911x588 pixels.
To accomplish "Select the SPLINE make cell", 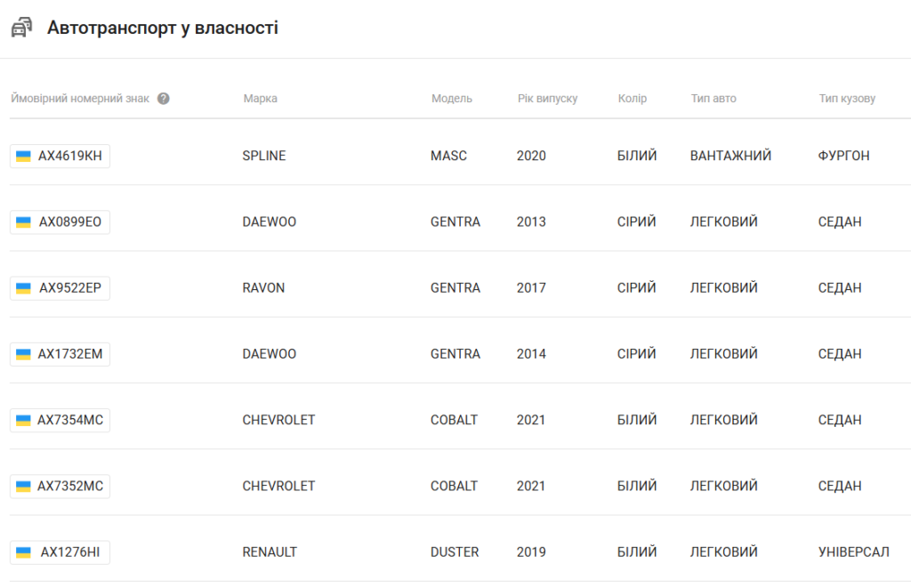I will coord(263,156).
